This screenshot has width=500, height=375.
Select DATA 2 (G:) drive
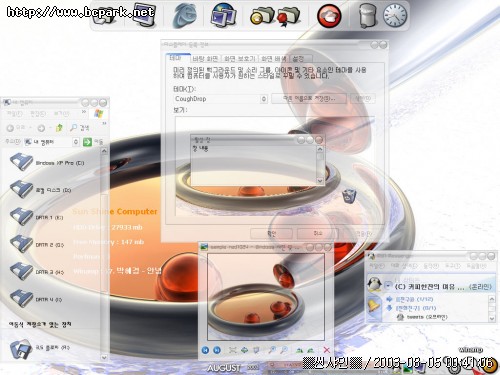coord(37,244)
